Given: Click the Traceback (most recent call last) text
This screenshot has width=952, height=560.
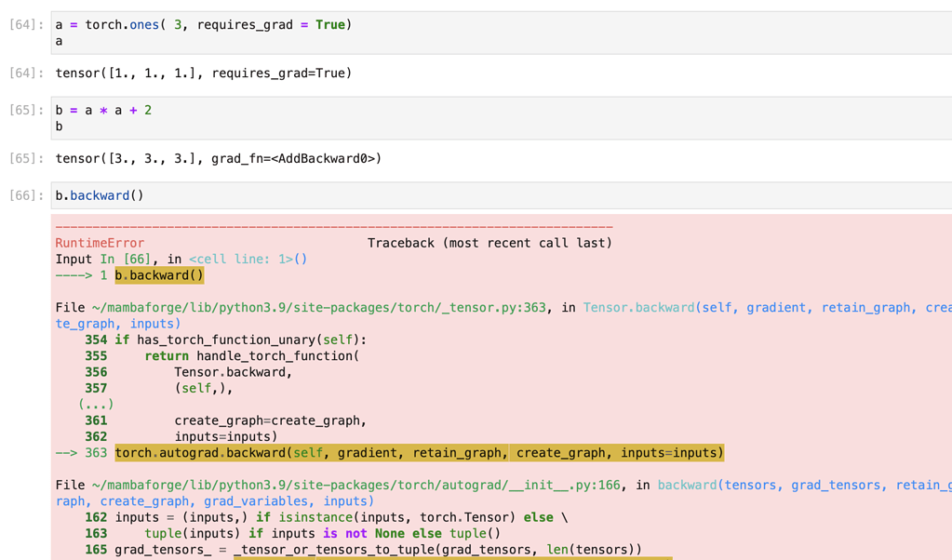Looking at the screenshot, I should pos(489,244).
